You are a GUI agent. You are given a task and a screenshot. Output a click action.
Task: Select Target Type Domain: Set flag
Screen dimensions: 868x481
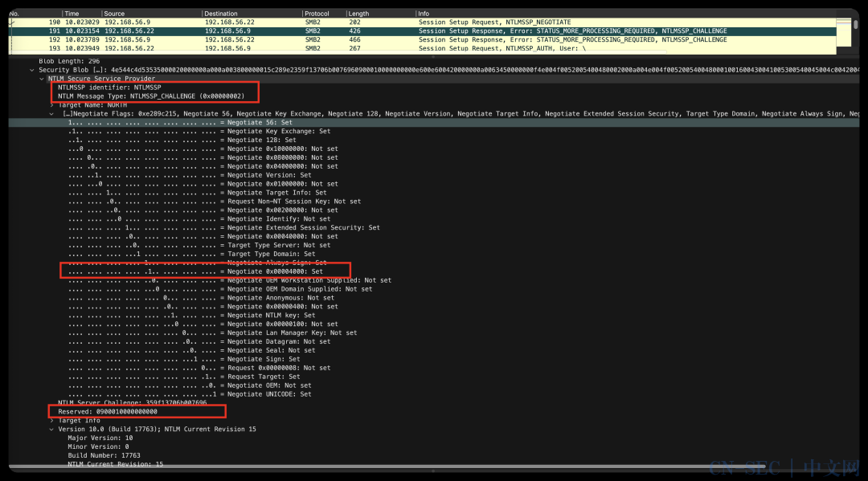(x=191, y=255)
